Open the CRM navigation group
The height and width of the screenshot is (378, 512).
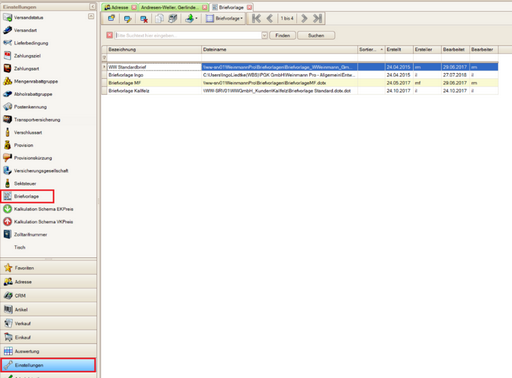coord(48,295)
